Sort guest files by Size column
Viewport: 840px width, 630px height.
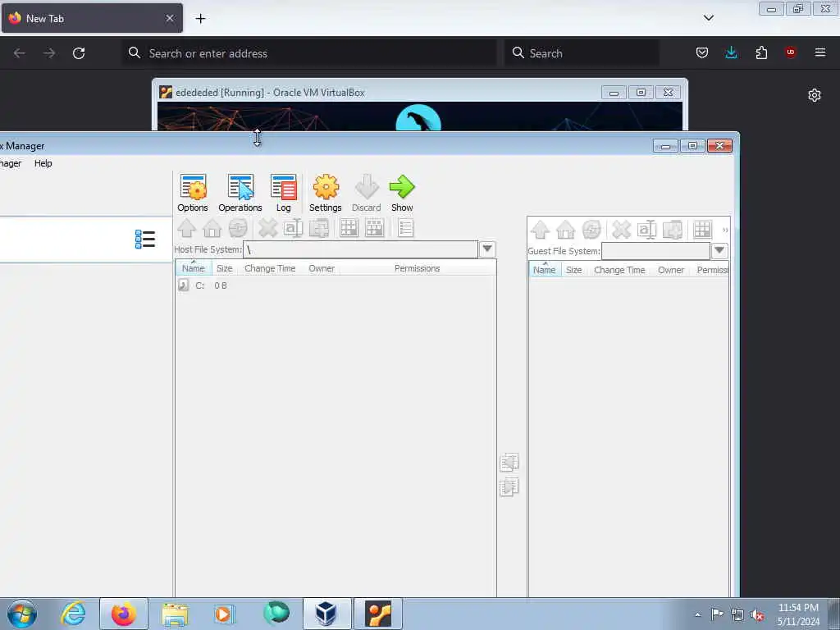573,269
